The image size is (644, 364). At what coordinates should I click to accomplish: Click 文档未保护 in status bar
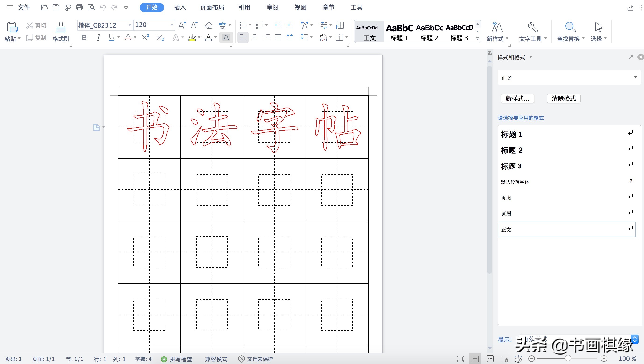click(x=255, y=359)
